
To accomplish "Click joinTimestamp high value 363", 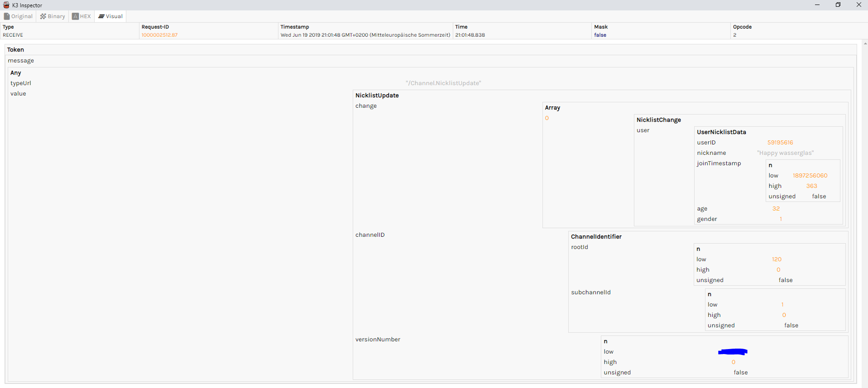I will pos(811,186).
